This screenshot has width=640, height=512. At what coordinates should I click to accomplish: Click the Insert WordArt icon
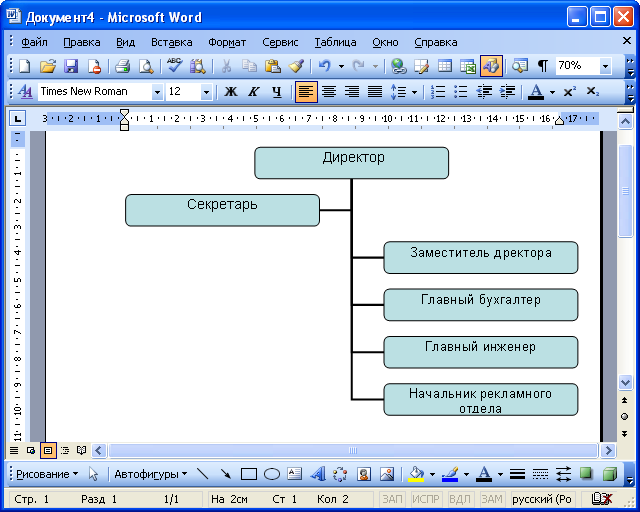point(318,474)
